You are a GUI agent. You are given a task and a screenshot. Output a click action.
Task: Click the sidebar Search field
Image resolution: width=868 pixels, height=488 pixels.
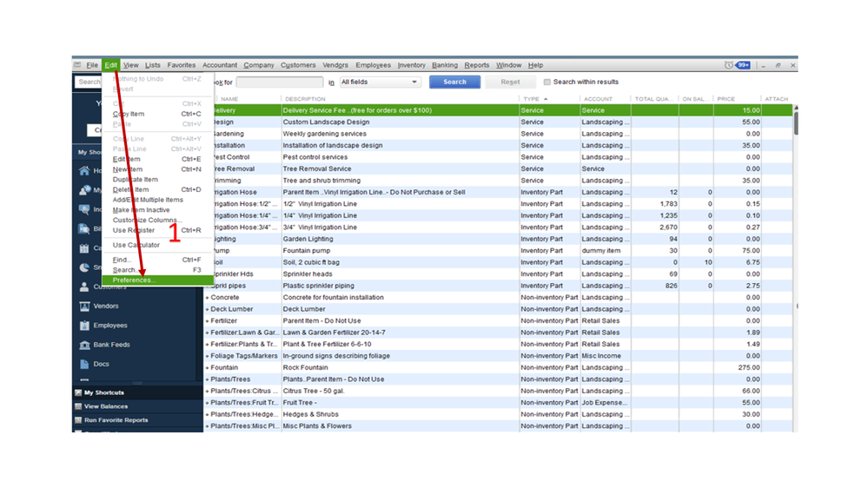point(88,82)
